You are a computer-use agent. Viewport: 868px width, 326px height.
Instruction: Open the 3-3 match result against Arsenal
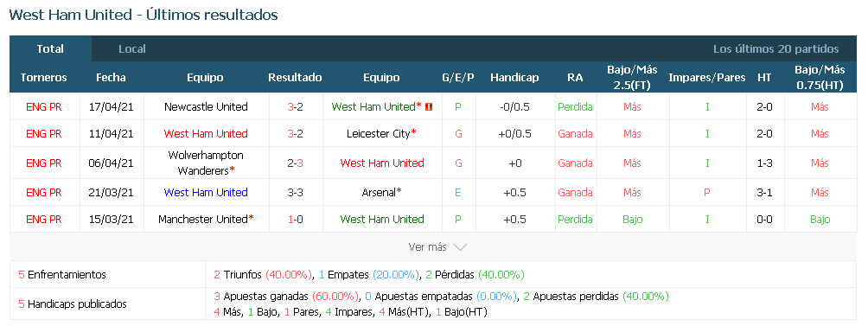pyautogui.click(x=295, y=193)
